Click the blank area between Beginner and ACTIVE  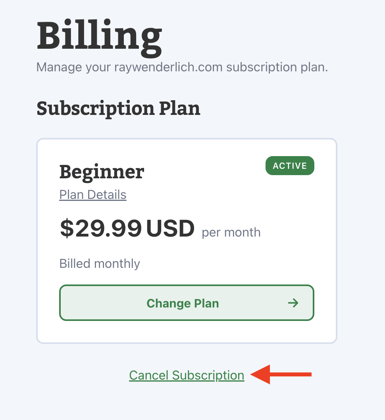tap(205, 172)
